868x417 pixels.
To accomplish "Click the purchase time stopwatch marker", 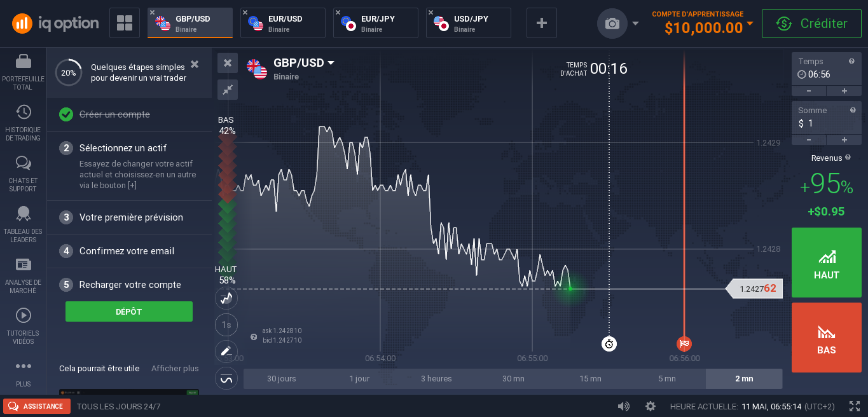I will [609, 344].
